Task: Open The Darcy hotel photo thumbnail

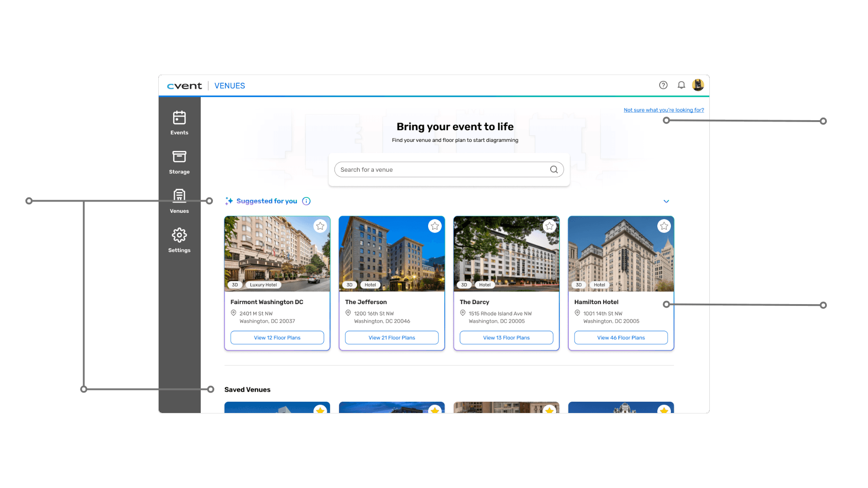Action: (506, 253)
